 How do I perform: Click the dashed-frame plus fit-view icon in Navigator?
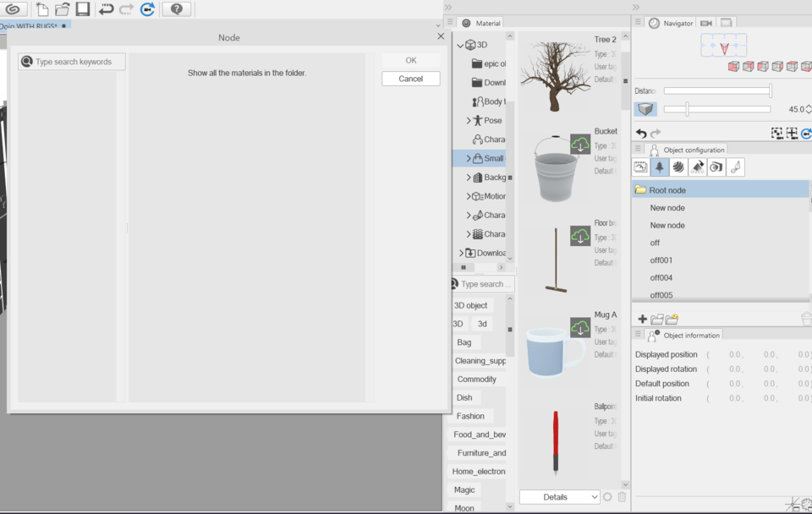click(792, 133)
